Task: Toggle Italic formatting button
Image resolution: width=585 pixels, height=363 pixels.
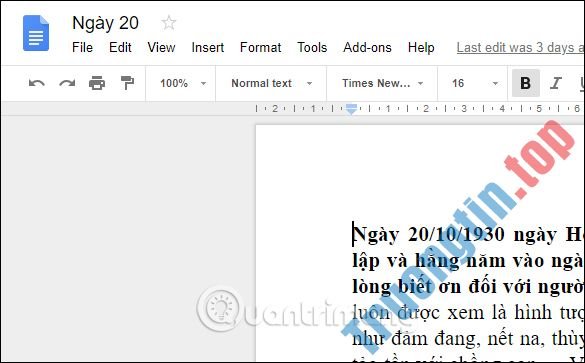Action: (x=556, y=83)
